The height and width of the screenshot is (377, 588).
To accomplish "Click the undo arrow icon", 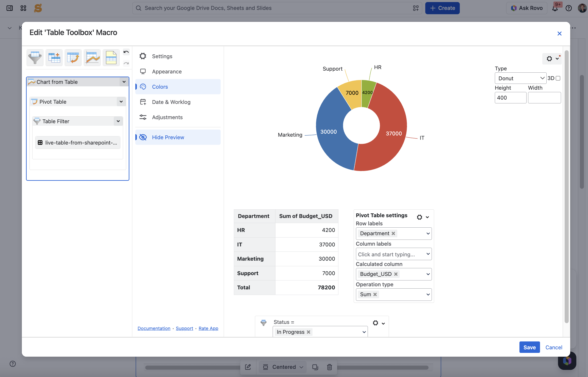I will tap(126, 52).
